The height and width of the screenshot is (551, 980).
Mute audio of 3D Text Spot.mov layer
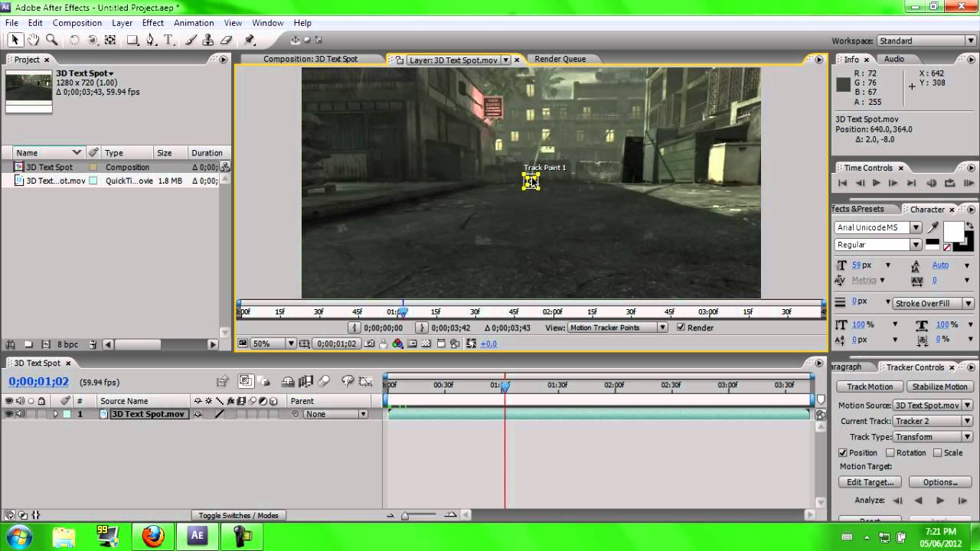(x=20, y=414)
